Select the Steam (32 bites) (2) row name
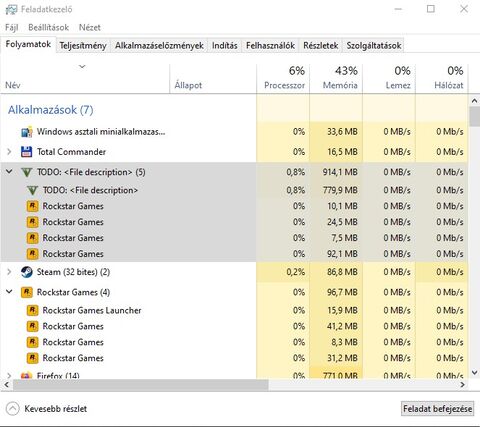The width and height of the screenshot is (480, 427). click(73, 272)
